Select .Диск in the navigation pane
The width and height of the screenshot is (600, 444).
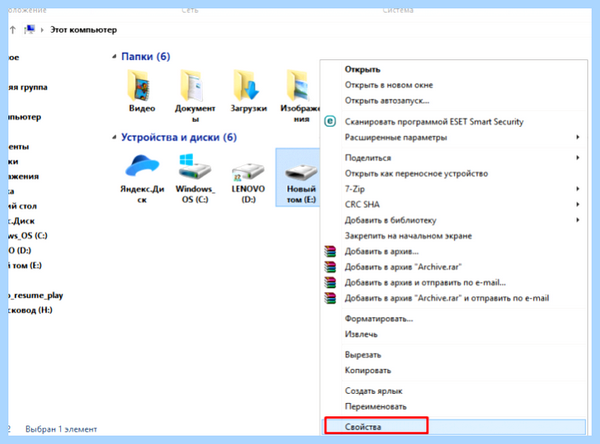pos(22,221)
